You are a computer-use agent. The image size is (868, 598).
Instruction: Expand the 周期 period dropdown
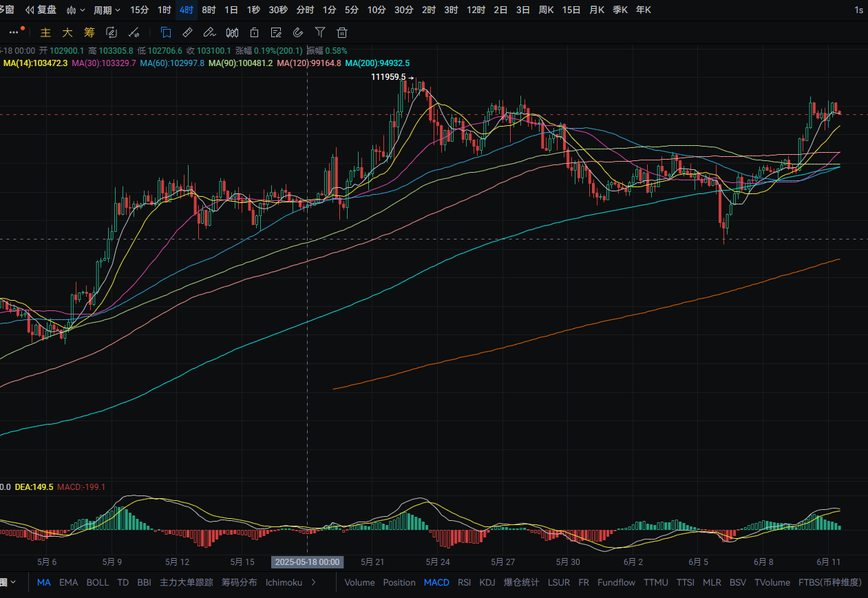[x=107, y=10]
